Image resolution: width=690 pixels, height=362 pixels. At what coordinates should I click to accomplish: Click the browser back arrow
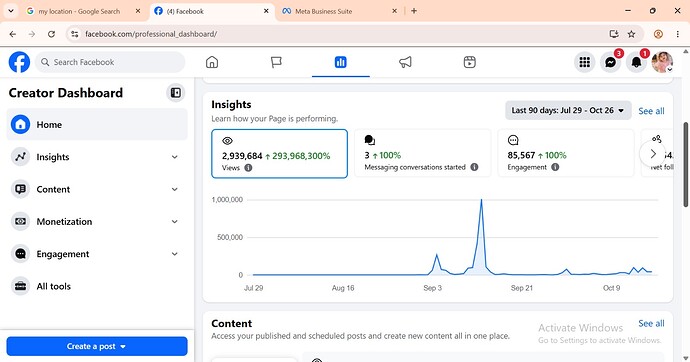[13, 34]
